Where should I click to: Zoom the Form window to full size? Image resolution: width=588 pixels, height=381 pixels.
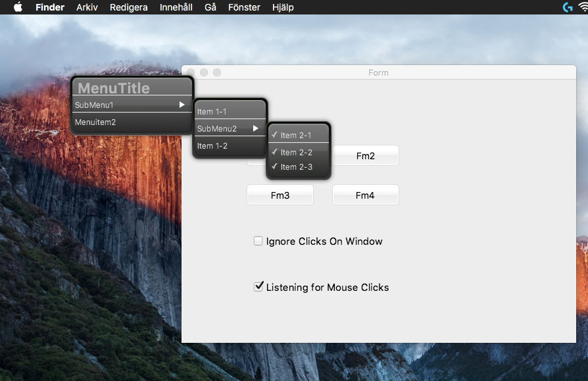pyautogui.click(x=217, y=72)
